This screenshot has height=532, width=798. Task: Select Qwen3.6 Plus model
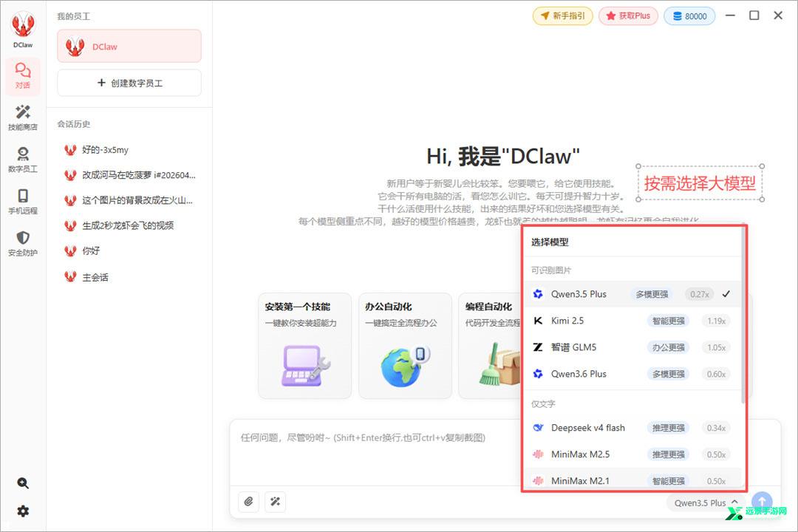pos(632,374)
